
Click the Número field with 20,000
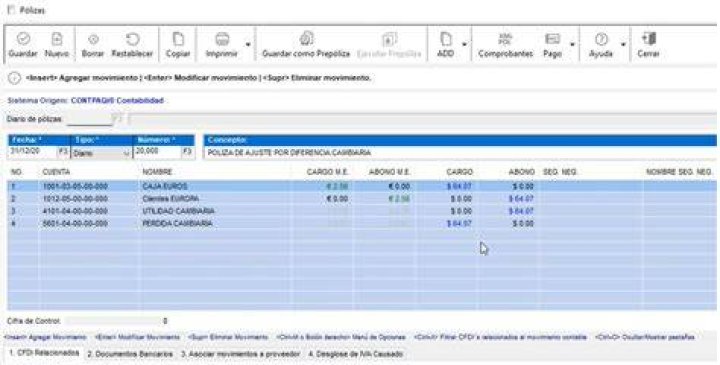click(x=158, y=152)
